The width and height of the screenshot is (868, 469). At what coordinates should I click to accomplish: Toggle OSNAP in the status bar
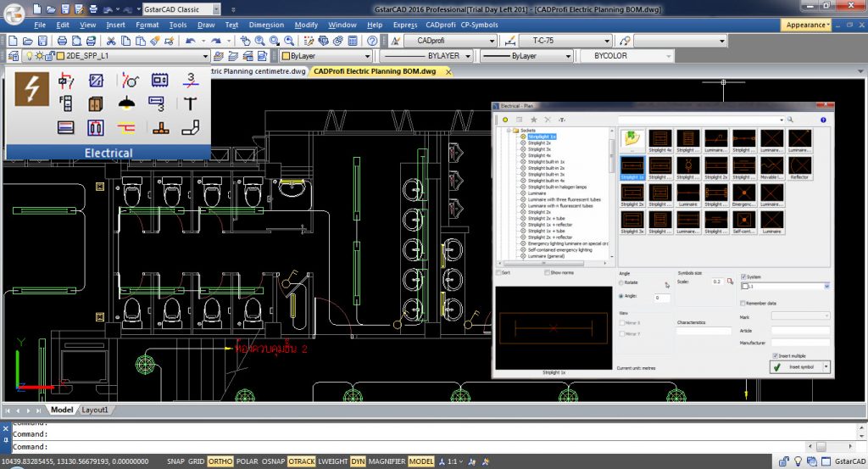274,461
